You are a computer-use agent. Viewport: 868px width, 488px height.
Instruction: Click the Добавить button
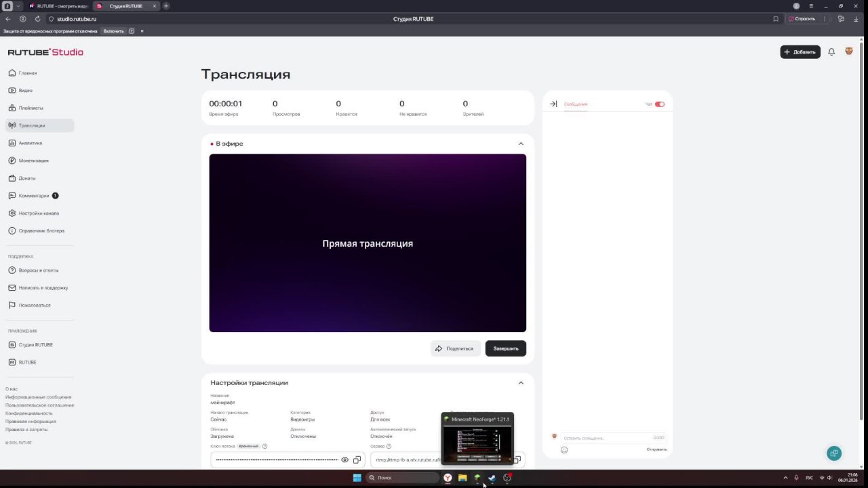(x=800, y=52)
